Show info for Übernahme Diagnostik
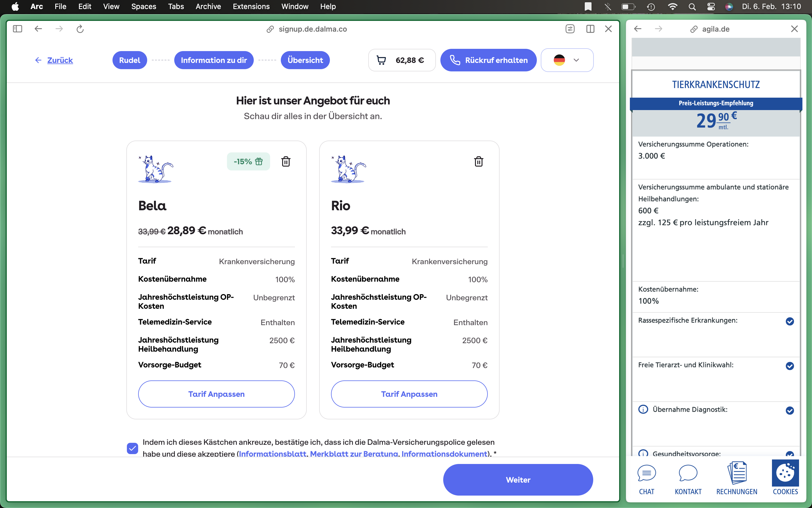This screenshot has height=508, width=812. pos(643,409)
